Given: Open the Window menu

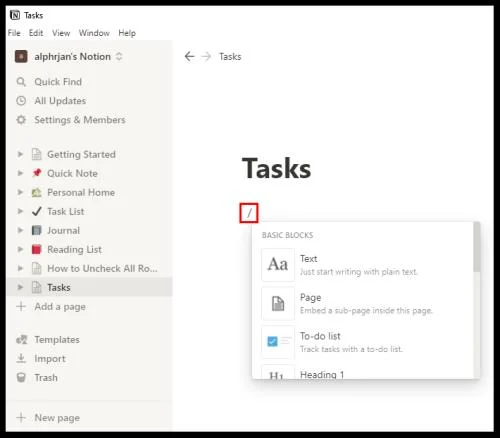Looking at the screenshot, I should [94, 33].
